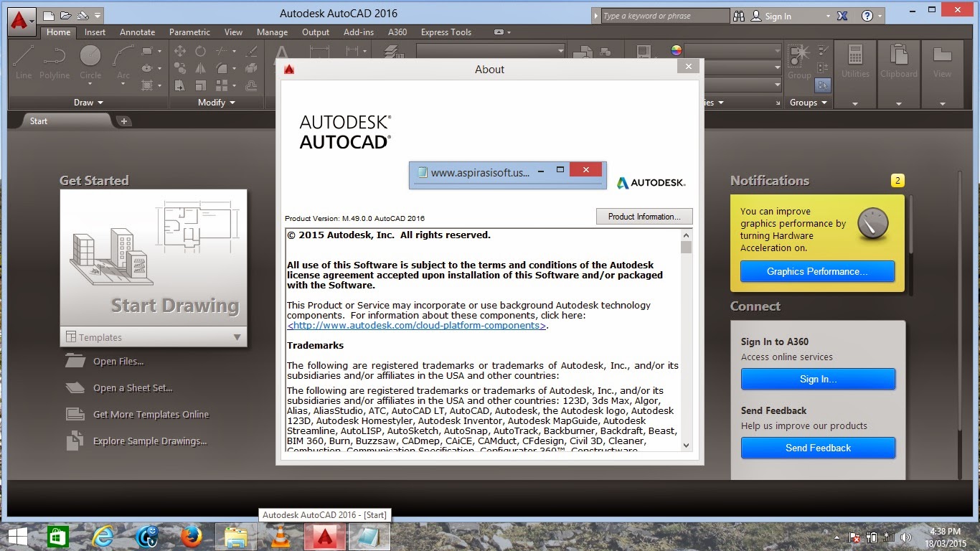Select the Line tool in Draw panel

[x=24, y=62]
